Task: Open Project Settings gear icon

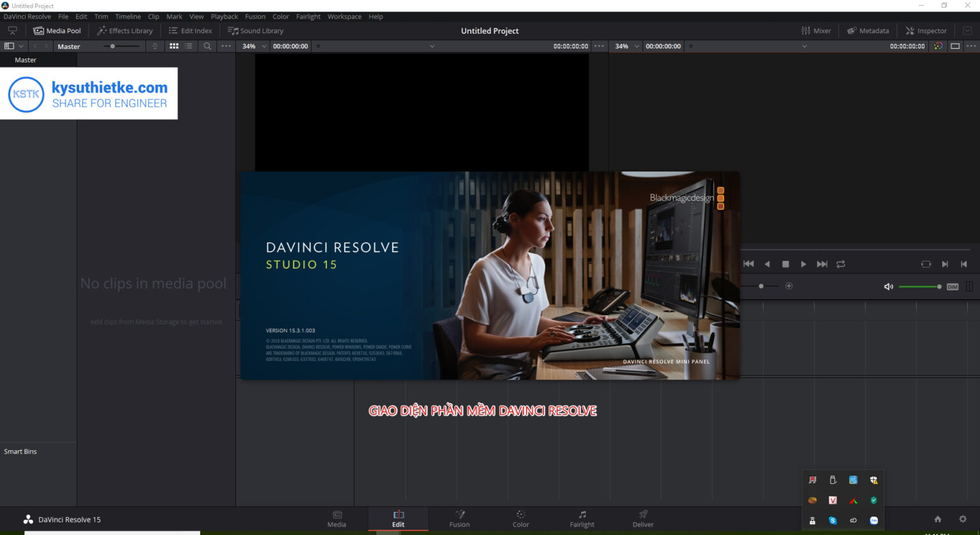Action: [963, 519]
